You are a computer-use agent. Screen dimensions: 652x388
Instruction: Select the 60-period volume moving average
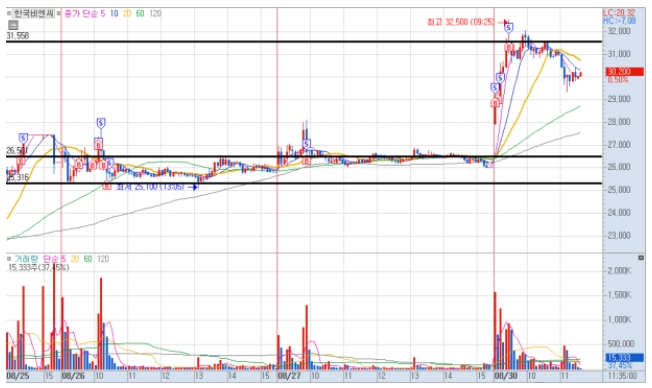87,259
